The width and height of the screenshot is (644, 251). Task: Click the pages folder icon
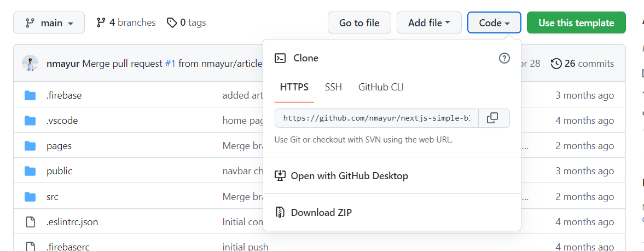pyautogui.click(x=30, y=146)
